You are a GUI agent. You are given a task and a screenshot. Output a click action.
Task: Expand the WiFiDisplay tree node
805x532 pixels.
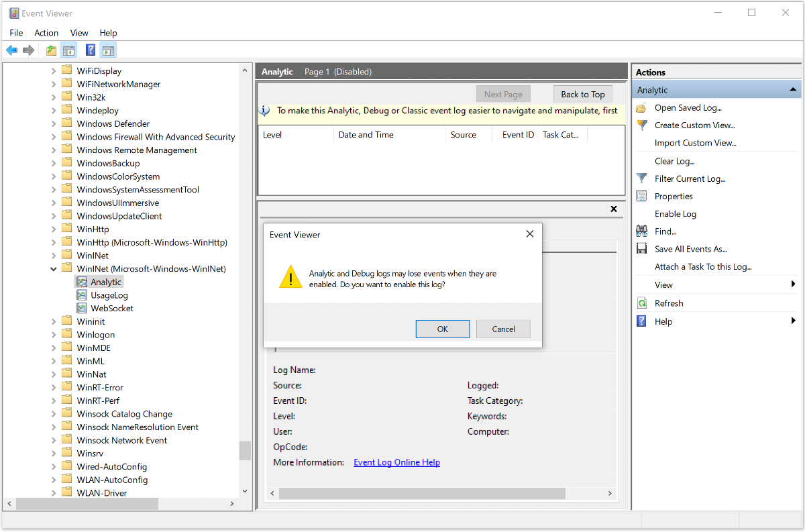pyautogui.click(x=54, y=70)
